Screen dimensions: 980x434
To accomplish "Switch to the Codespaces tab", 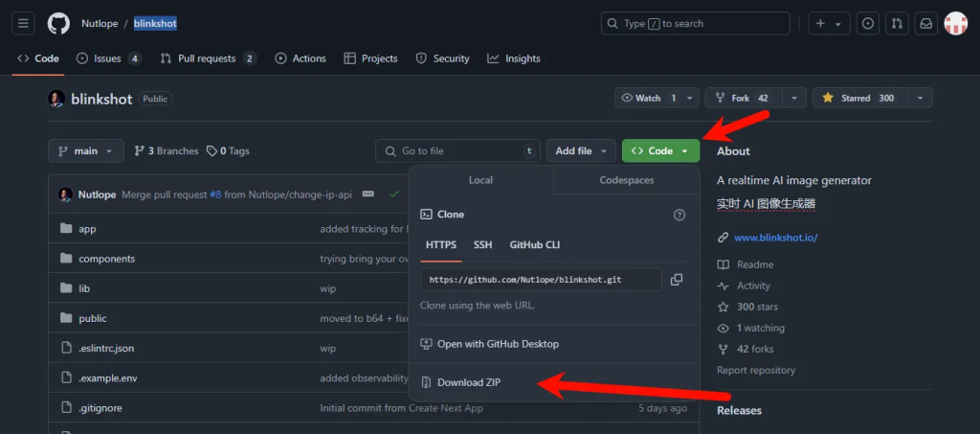I will 626,180.
